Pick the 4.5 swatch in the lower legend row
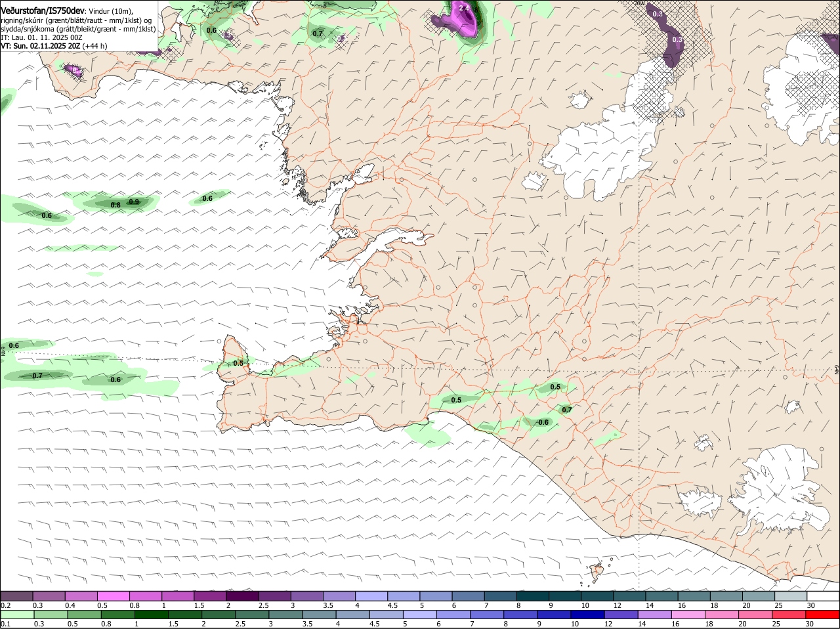The height and width of the screenshot is (629, 840). click(x=387, y=615)
